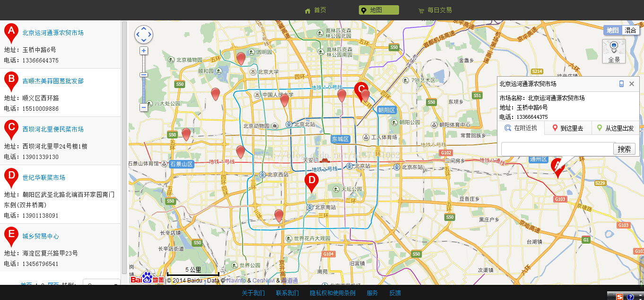
Task: Click 隐私权和使用条例 footer link
Action: tap(332, 293)
